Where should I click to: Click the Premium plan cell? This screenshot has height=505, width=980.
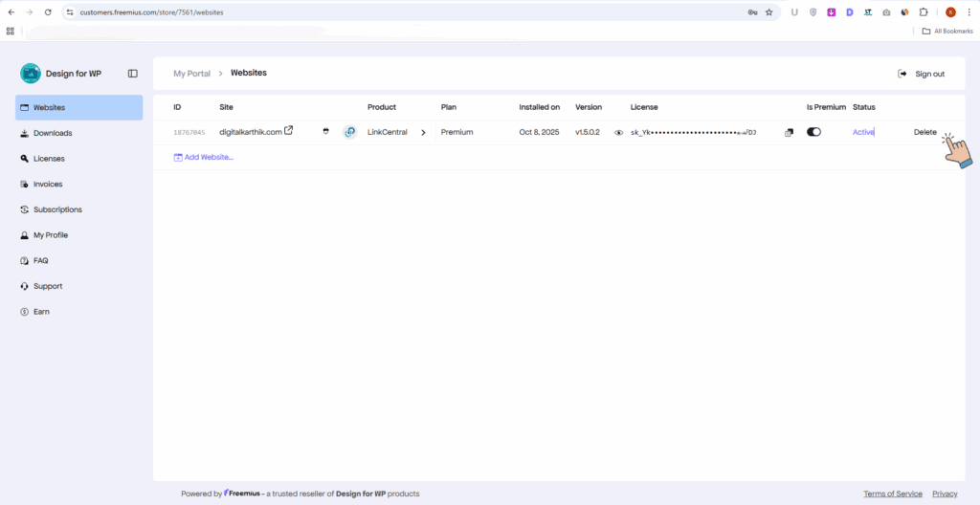pos(457,132)
